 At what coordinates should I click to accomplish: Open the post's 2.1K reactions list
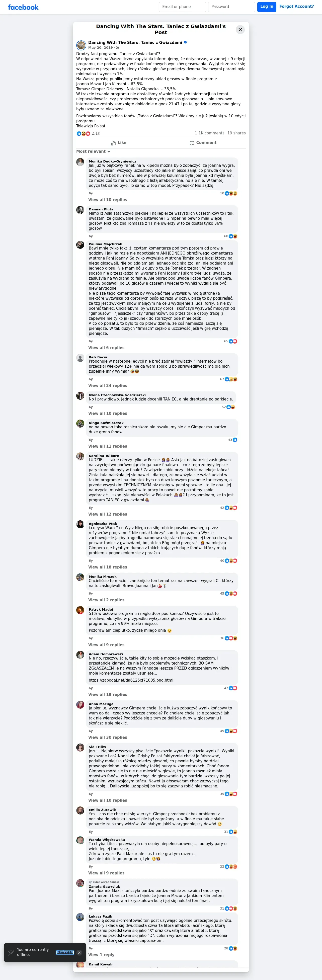(x=88, y=133)
